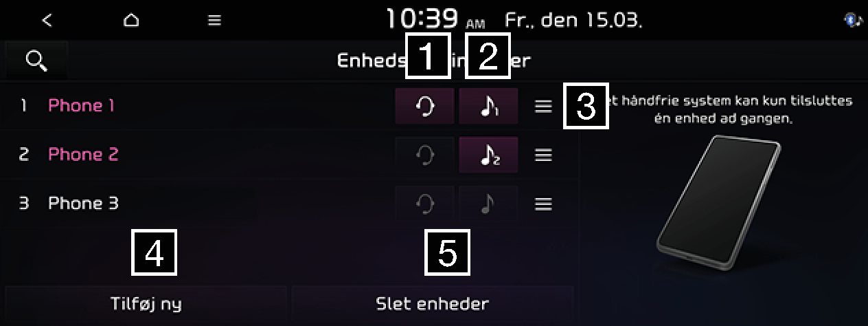Toggle Phone 1 hands-free connection
The height and width of the screenshot is (326, 868).
[424, 106]
